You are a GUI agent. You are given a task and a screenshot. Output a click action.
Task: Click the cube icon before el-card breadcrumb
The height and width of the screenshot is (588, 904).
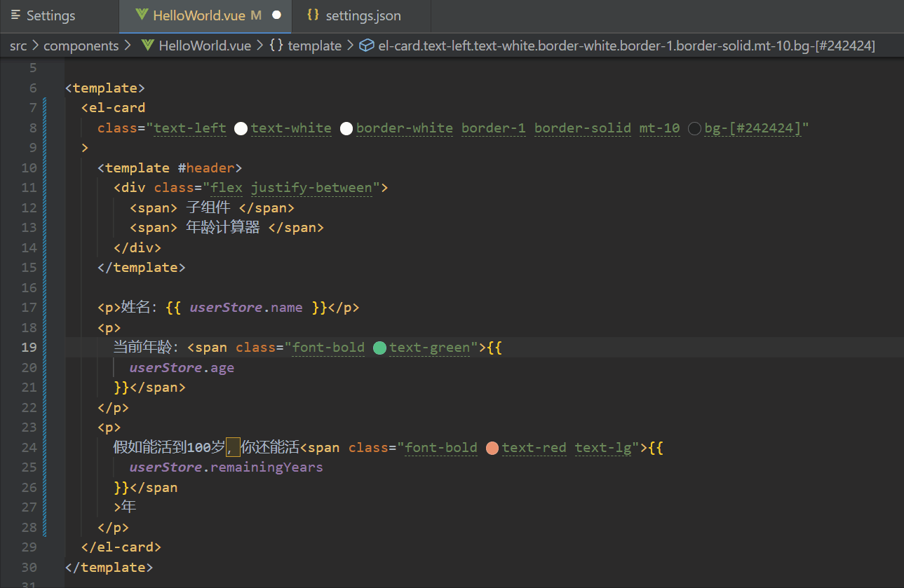point(366,46)
